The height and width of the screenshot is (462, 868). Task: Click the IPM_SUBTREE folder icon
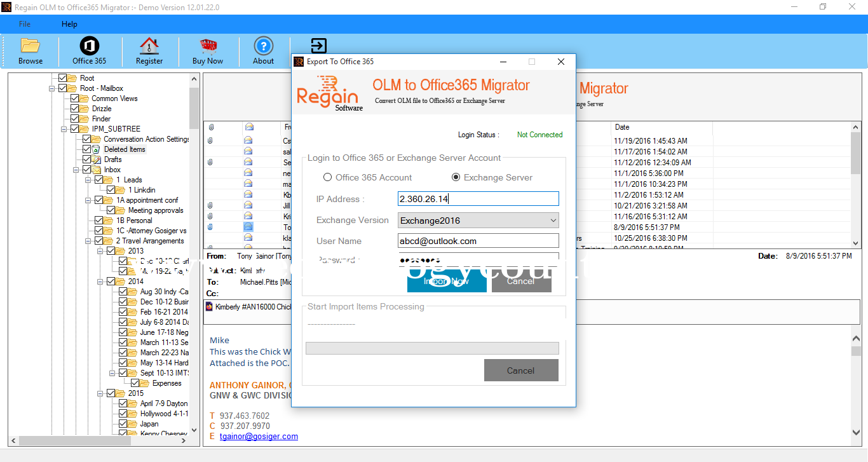(x=84, y=129)
